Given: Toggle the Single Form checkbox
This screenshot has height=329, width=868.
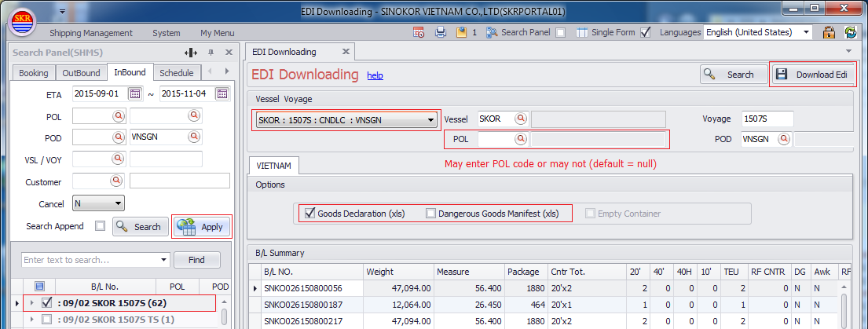Looking at the screenshot, I should tap(645, 32).
